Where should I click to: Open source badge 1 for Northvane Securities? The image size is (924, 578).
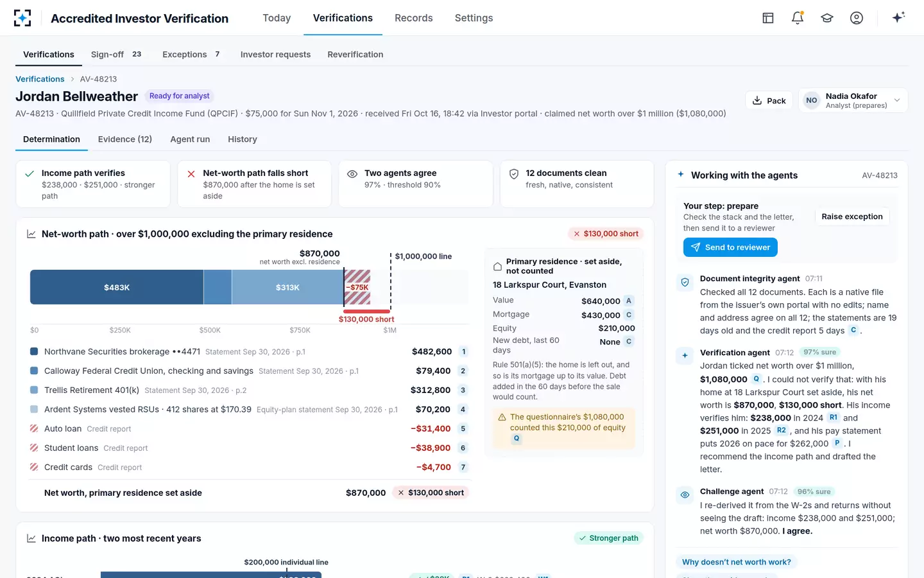[463, 352]
